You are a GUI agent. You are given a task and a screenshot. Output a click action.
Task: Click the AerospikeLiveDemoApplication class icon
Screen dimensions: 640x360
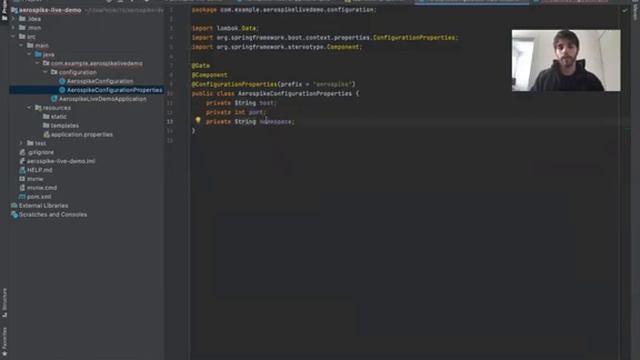(54, 99)
